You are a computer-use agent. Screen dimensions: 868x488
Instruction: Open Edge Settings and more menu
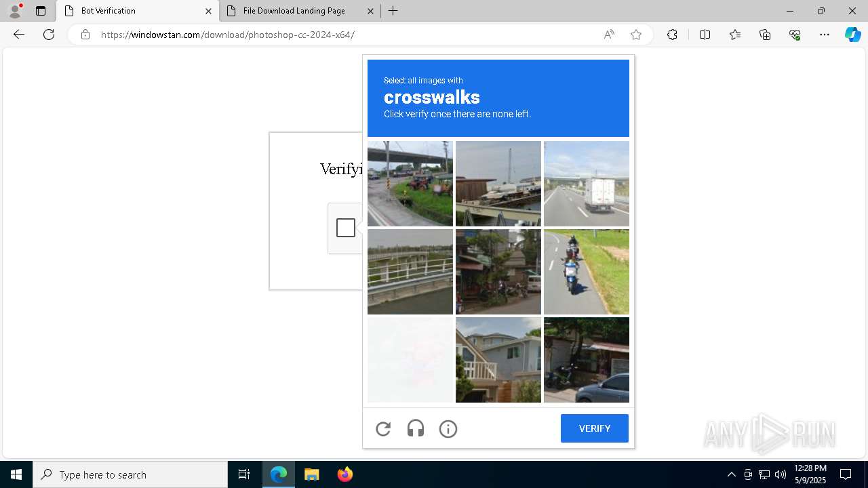(825, 35)
